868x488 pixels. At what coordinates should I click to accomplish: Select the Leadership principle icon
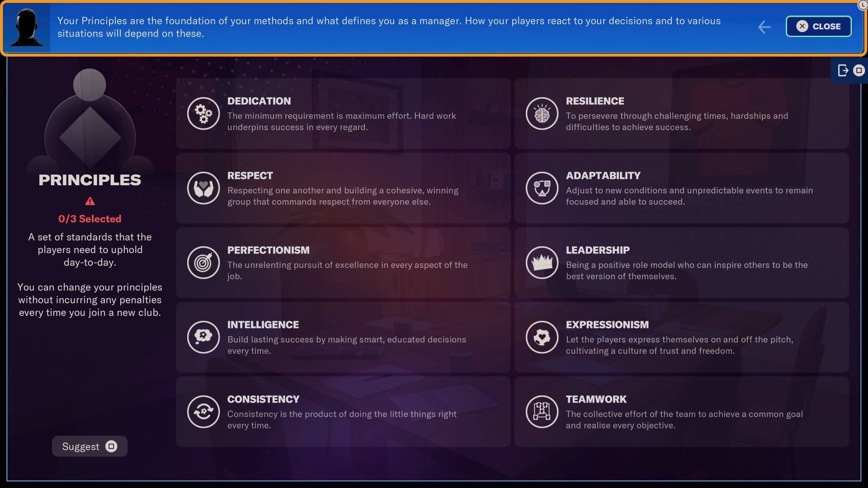(541, 262)
